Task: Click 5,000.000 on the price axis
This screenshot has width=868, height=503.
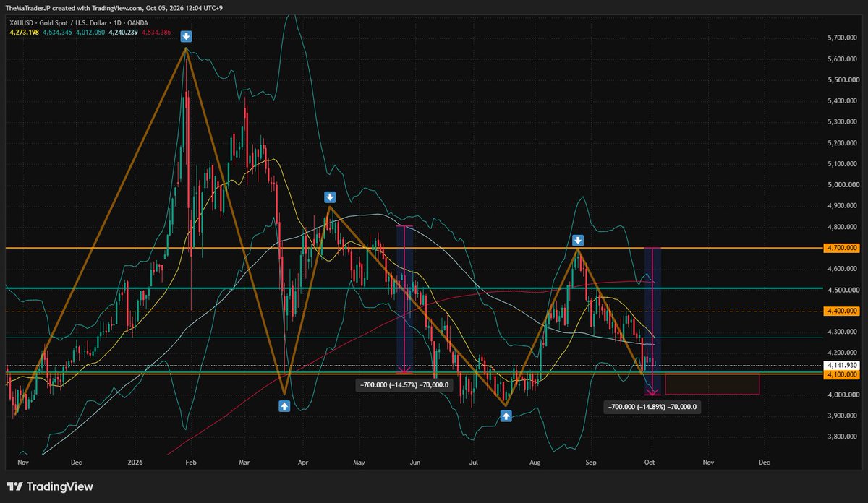Action: [x=842, y=185]
